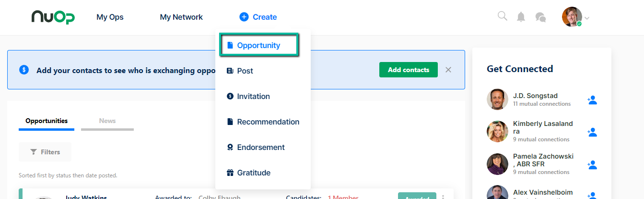
Task: Click the Add contacts button
Action: point(409,70)
